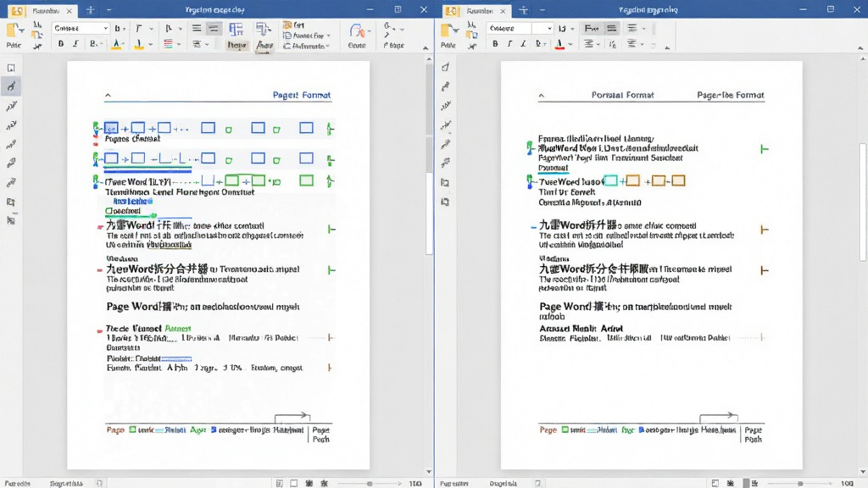Toggle Italic in the left window ribbon
The height and width of the screenshot is (488, 868).
pyautogui.click(x=75, y=44)
